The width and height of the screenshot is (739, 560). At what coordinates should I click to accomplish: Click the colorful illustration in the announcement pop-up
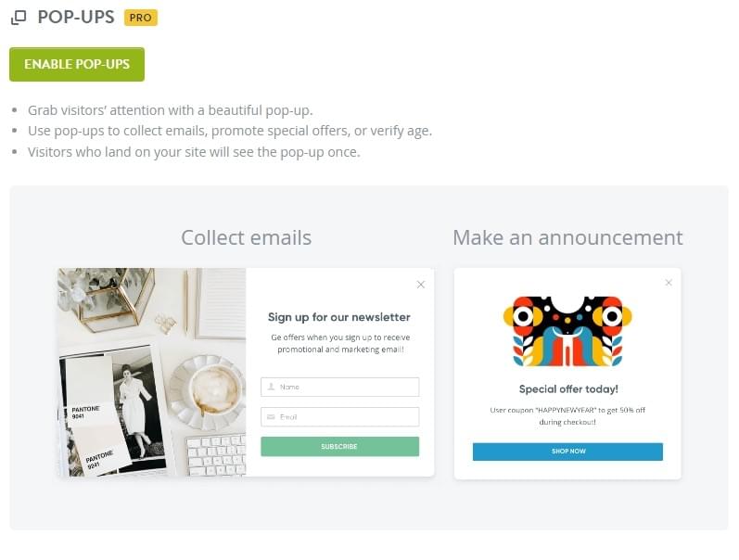[x=567, y=331]
